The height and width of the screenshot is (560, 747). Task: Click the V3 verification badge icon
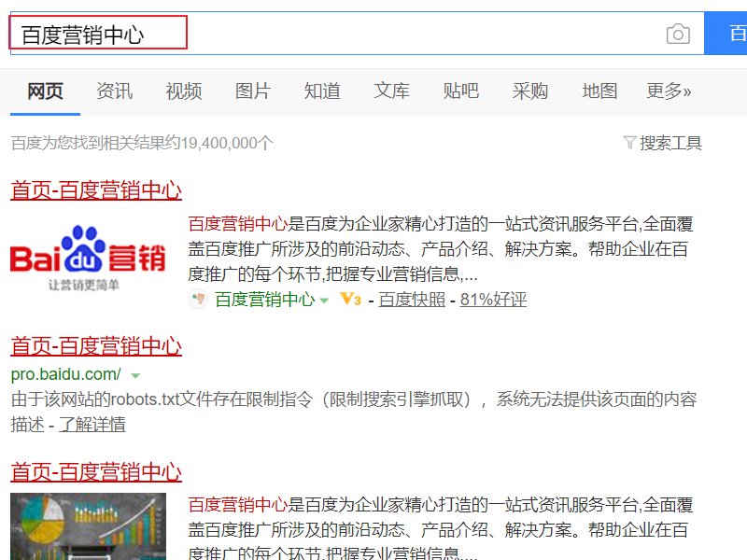[x=351, y=300]
